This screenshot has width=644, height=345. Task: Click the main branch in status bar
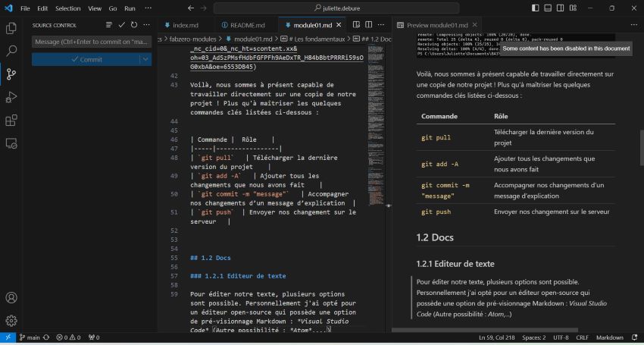[30, 337]
